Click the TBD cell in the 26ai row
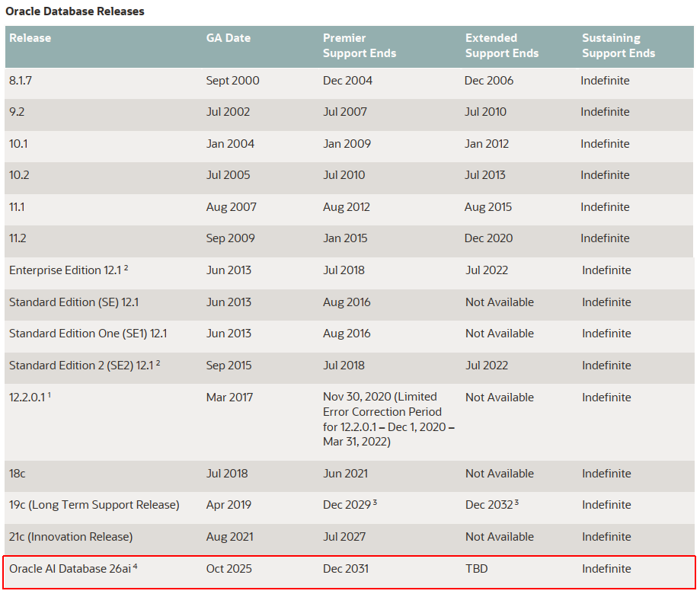 476,569
